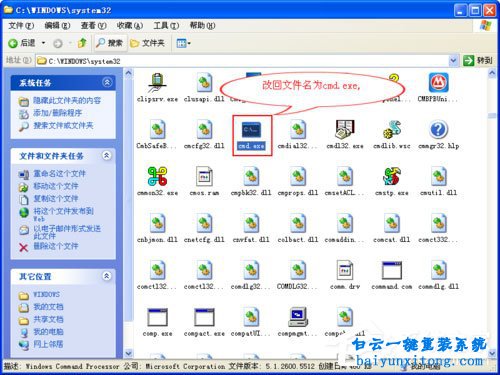Viewport: 500px width, 375px height.
Task: Select the compmgmt file icon
Action: (x=298, y=317)
